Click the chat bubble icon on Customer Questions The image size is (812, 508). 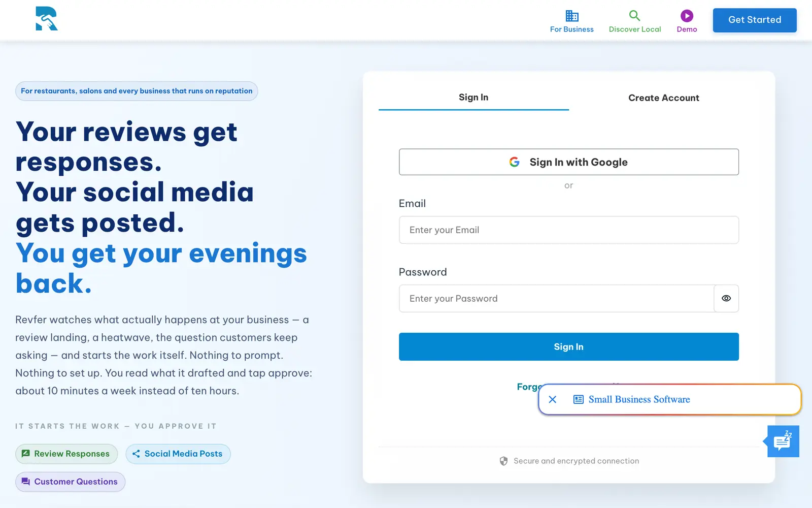(25, 482)
